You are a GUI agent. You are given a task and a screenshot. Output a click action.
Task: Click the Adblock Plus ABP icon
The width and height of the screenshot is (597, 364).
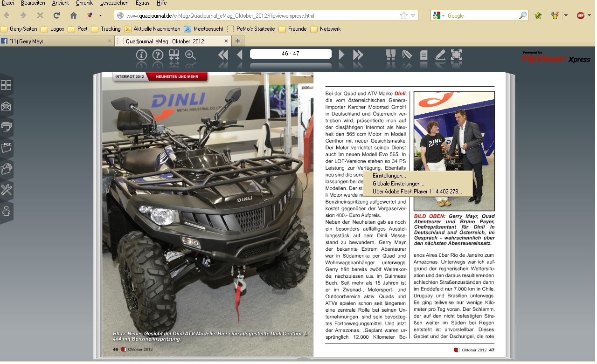click(x=581, y=15)
